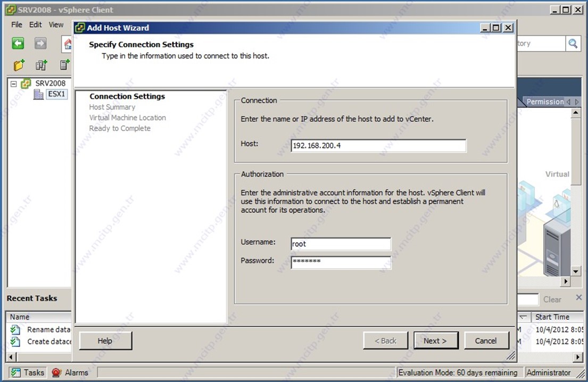
Task: Click the SRV2008 vCenter server icon in tree
Action: [x=26, y=83]
